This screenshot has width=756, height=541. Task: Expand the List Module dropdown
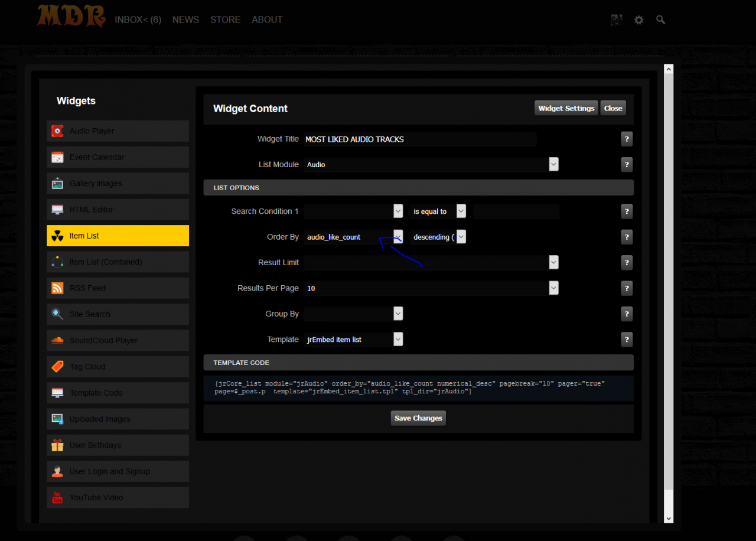coord(553,164)
